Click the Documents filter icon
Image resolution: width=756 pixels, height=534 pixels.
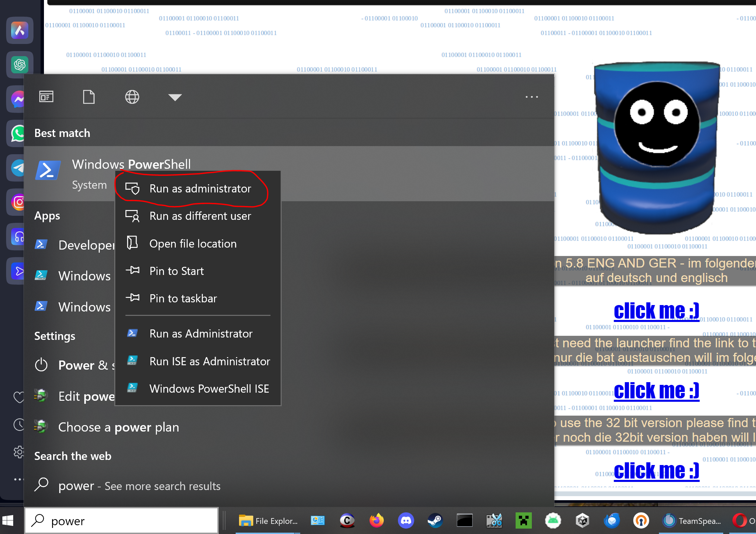point(89,97)
